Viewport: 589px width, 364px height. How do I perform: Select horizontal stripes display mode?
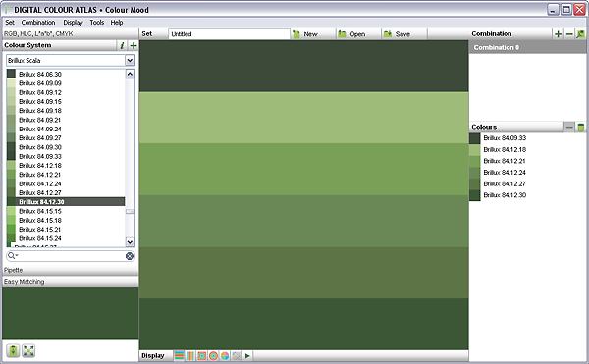click(x=180, y=355)
